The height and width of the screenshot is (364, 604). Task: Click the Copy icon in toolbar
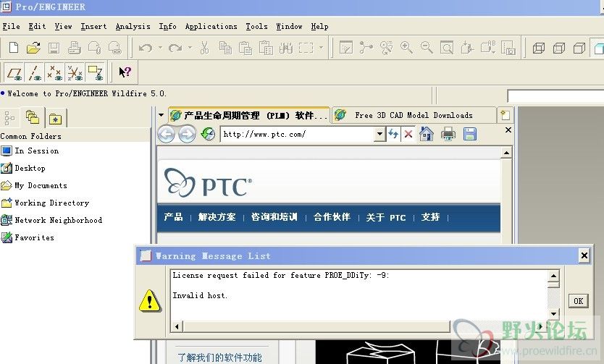(x=225, y=48)
